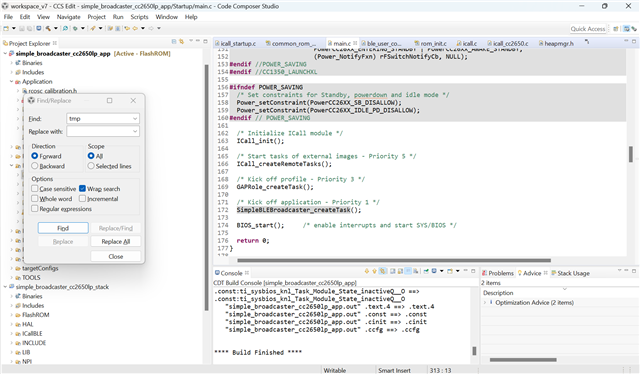
Task: Collapse All in Project Explorer
Action: (174, 42)
